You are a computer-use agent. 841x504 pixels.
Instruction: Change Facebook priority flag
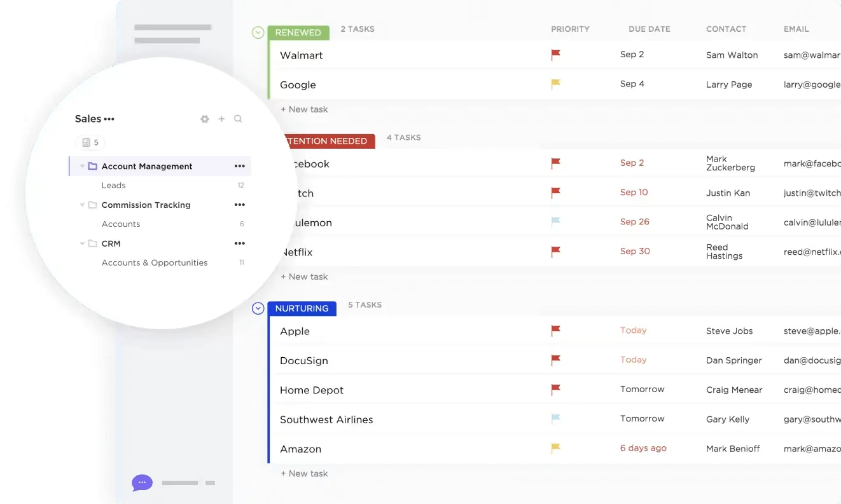pyautogui.click(x=555, y=163)
